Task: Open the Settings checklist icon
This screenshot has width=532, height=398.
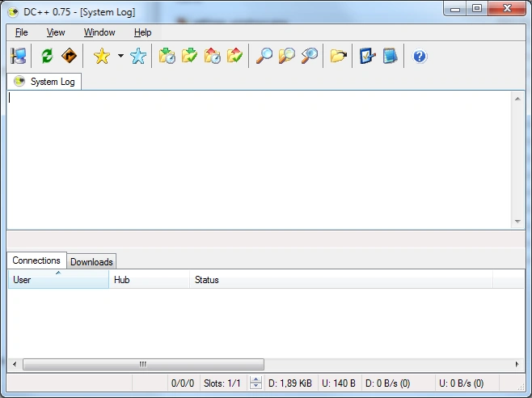Action: point(367,56)
